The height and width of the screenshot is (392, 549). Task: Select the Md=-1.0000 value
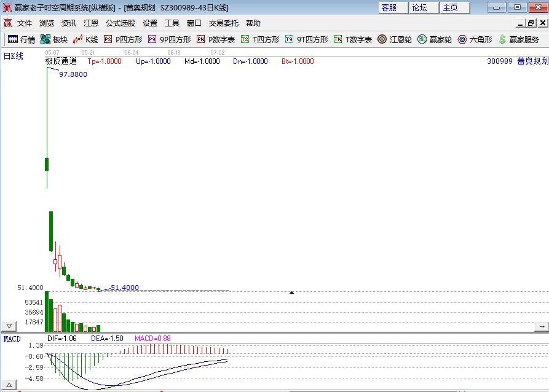(202, 61)
